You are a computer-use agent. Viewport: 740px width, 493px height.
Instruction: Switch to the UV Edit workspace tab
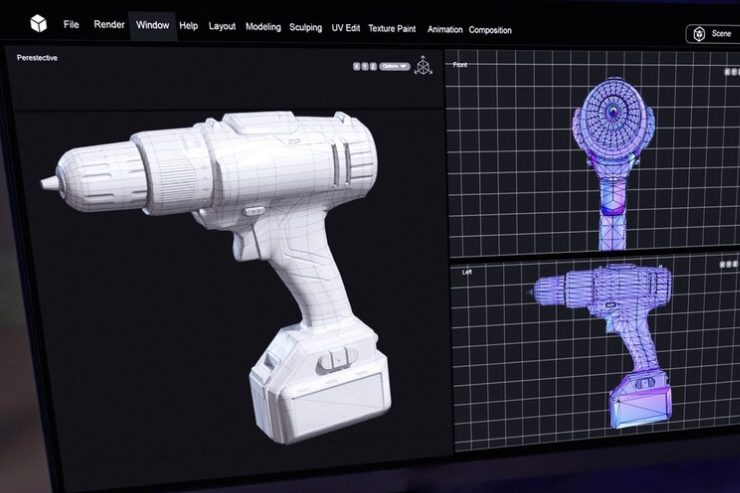click(x=345, y=28)
